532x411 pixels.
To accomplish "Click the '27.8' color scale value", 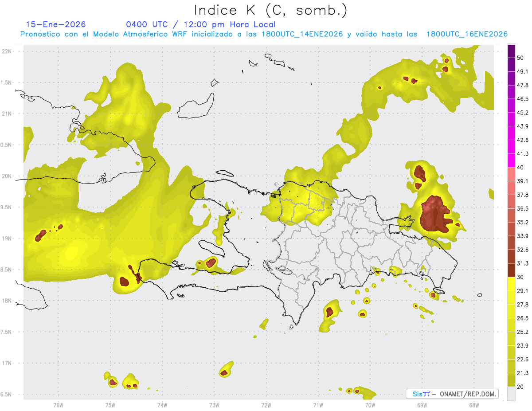I will tap(523, 304).
